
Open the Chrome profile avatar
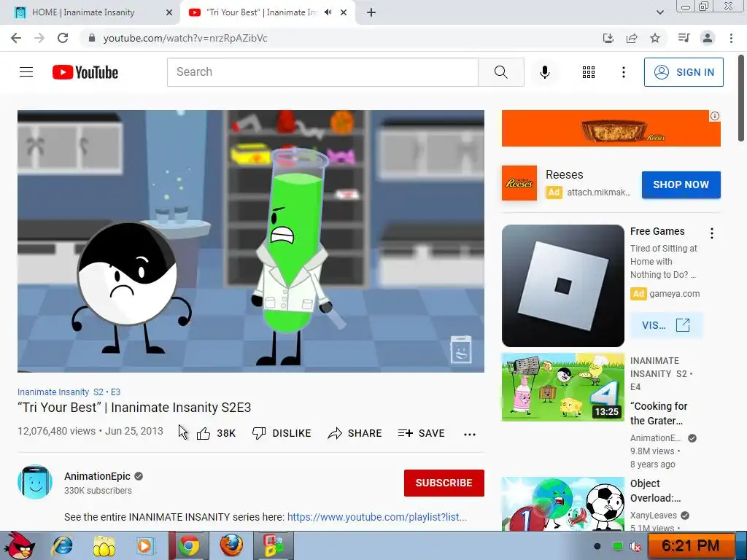[708, 38]
